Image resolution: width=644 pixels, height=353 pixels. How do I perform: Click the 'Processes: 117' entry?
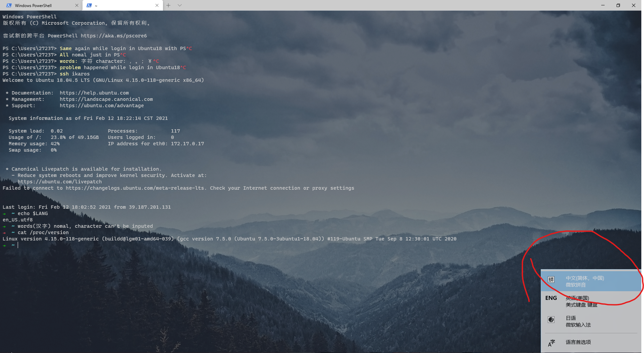pos(144,131)
